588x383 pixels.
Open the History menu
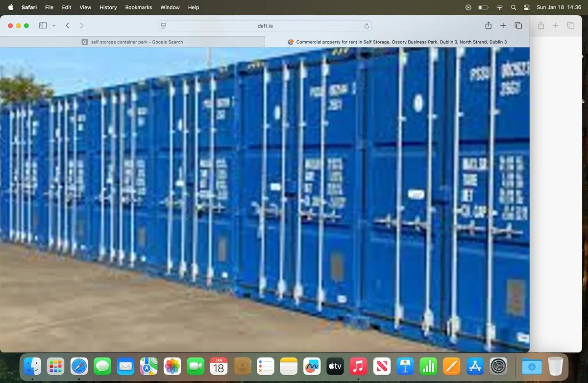pos(108,7)
